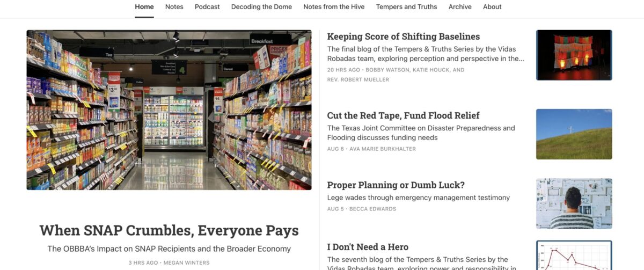Open I Don't Need a Hero article
The image size is (644, 270).
click(368, 247)
